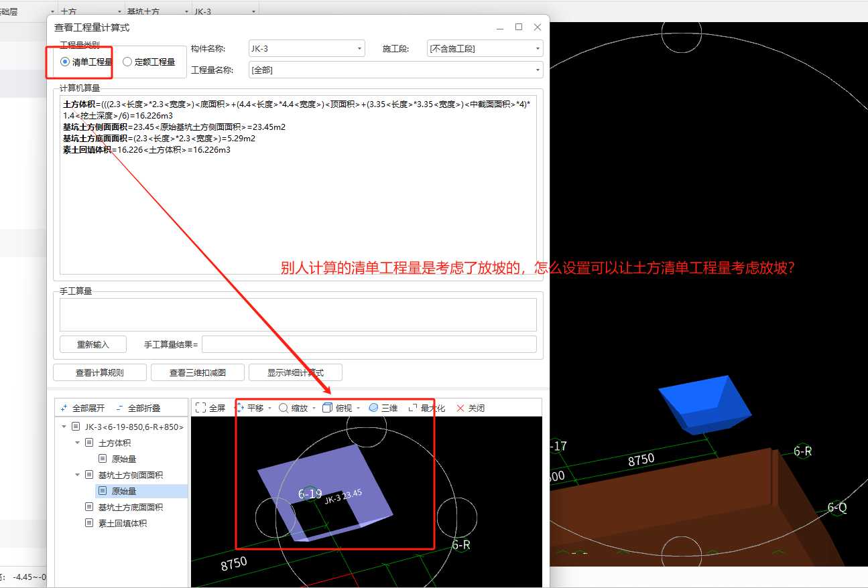Open the 构件名称 JK-3 combo box
Screen dimensions: 868x588
click(307, 48)
